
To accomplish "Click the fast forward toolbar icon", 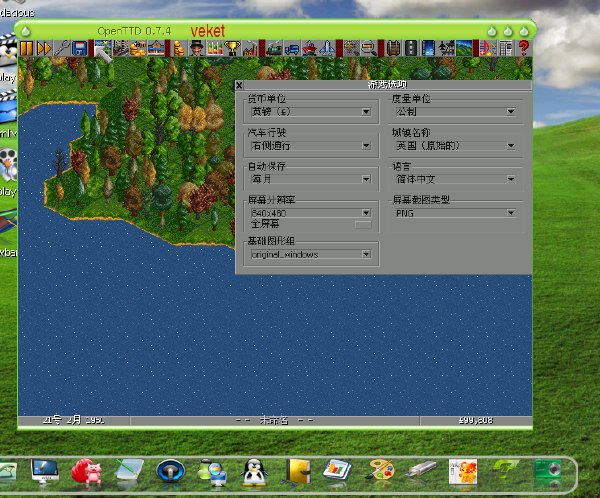I will [44, 49].
